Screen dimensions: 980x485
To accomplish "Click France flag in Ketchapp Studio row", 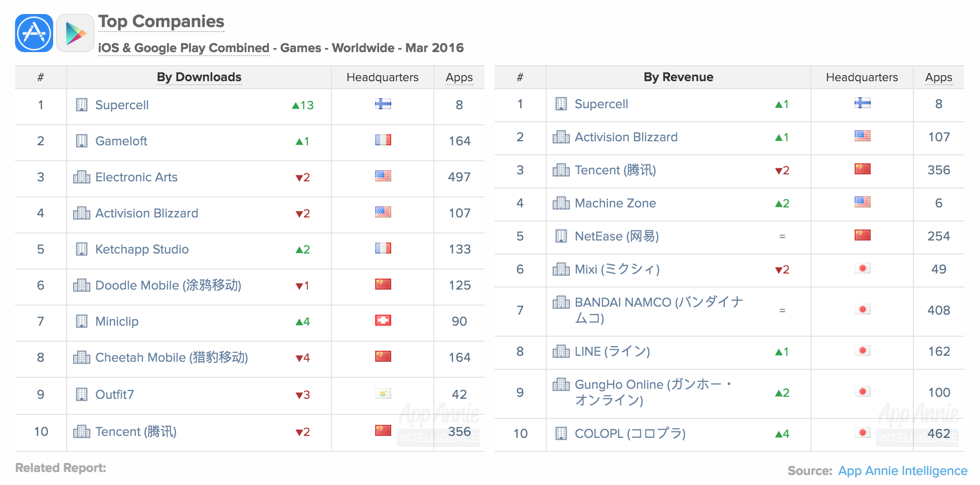I will click(x=383, y=249).
